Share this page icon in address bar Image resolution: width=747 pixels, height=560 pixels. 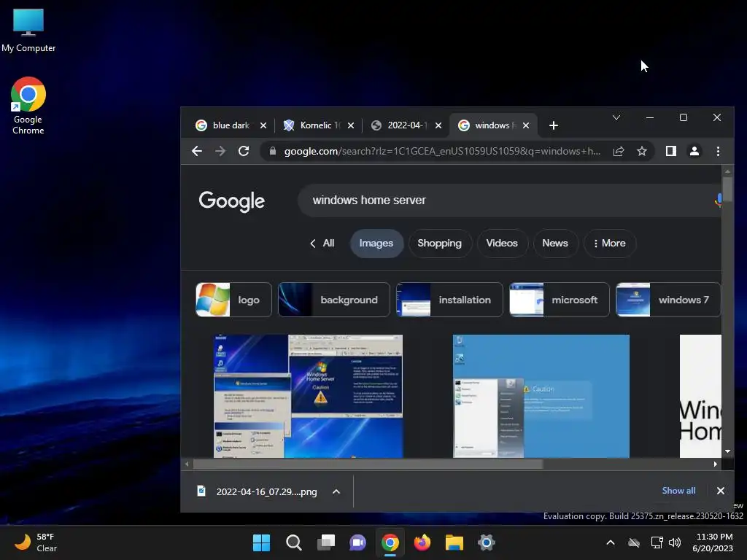coord(619,152)
